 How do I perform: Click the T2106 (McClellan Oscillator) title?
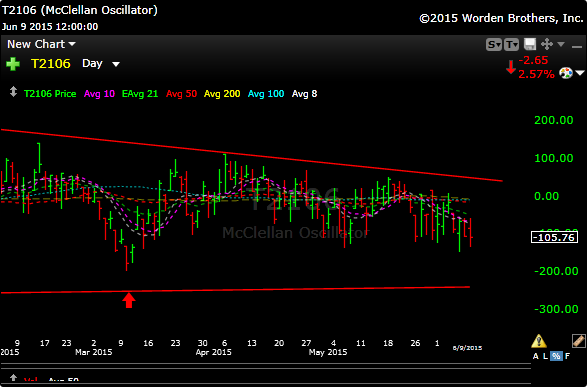point(79,10)
